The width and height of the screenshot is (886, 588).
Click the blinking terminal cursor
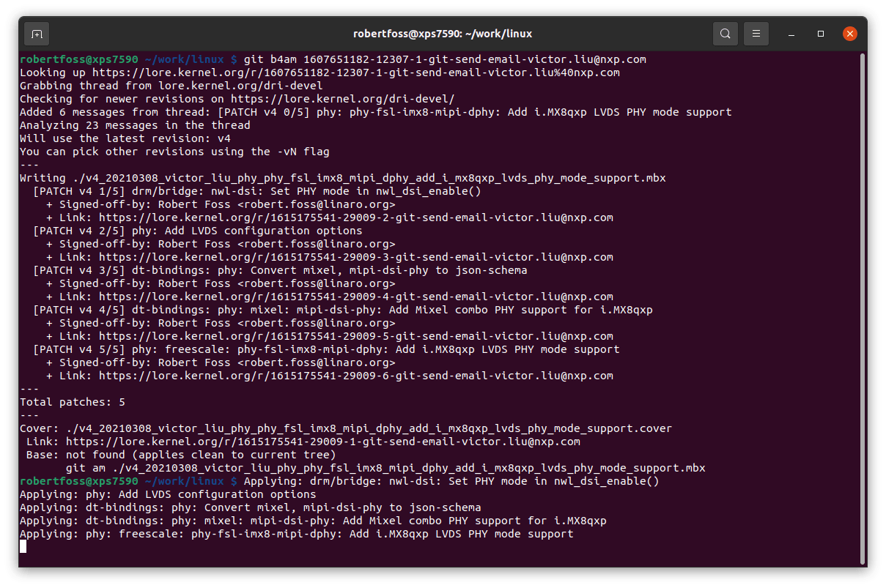tap(23, 546)
